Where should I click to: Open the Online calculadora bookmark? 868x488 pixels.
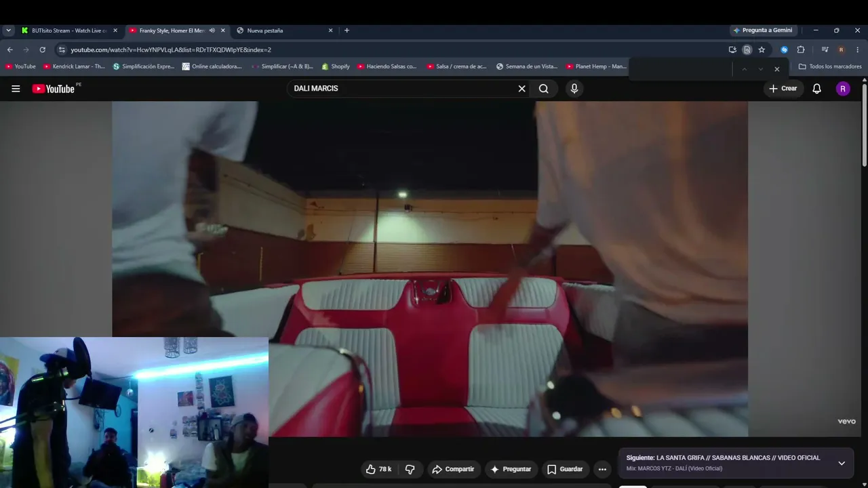(x=212, y=66)
